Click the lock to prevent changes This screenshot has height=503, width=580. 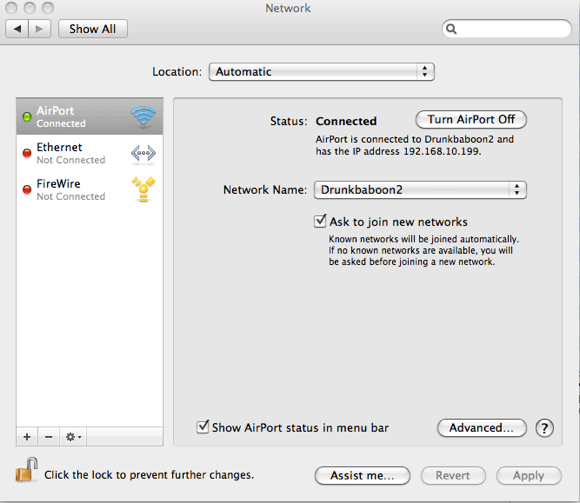[x=27, y=470]
